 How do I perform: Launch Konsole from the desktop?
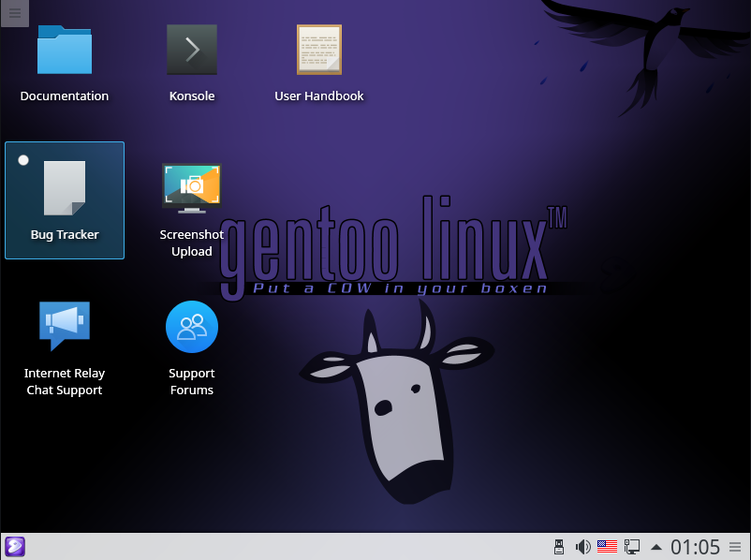click(192, 51)
